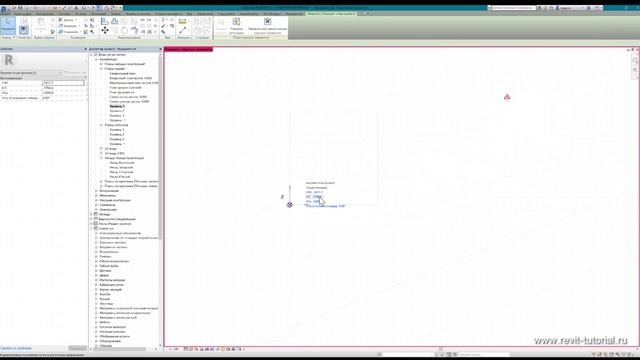Open the Вставка ribbon tab
Viewport: 640px width, 360px height.
click(81, 14)
